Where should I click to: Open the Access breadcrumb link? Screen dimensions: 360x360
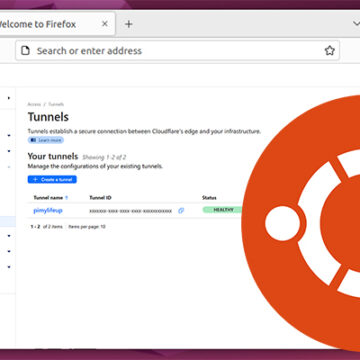(x=34, y=104)
